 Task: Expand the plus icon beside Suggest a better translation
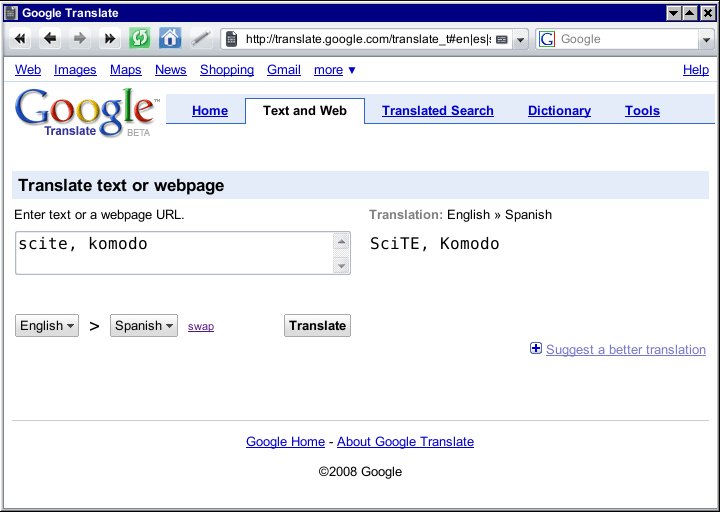click(x=535, y=349)
